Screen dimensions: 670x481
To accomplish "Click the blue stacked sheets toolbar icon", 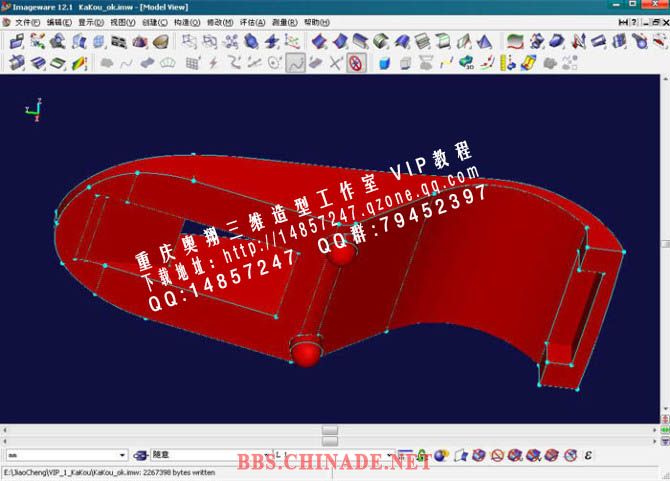I will pos(38,63).
